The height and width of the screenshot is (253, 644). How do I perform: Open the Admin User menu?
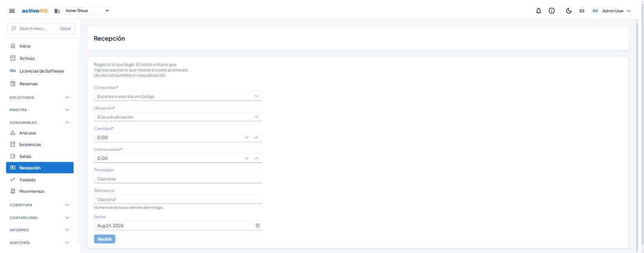click(x=611, y=11)
